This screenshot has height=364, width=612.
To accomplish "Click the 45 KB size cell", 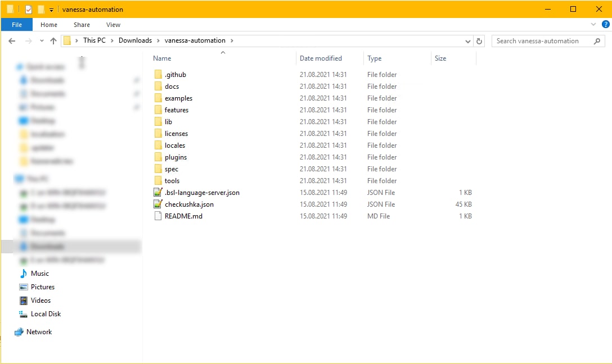I will click(x=463, y=204).
